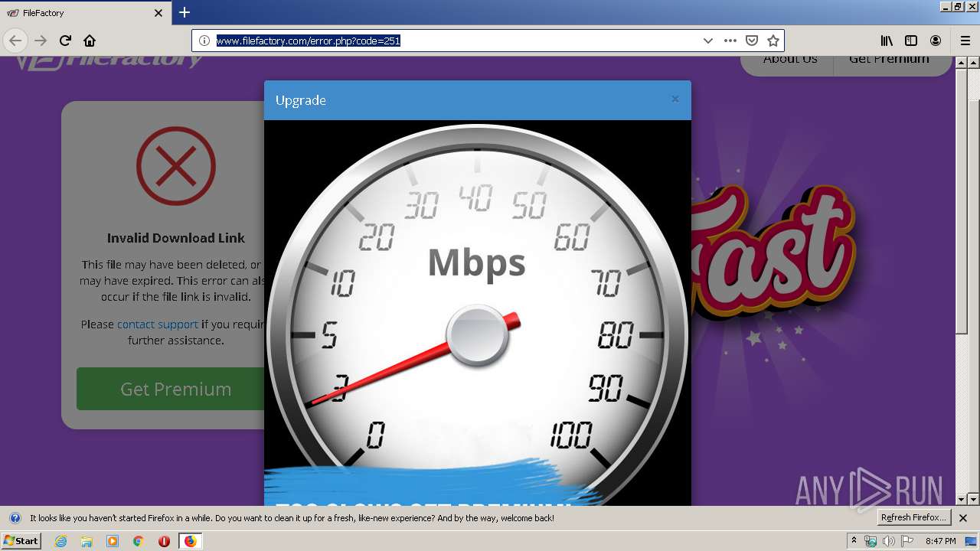
Task: Launch Opera from taskbar
Action: [164, 541]
